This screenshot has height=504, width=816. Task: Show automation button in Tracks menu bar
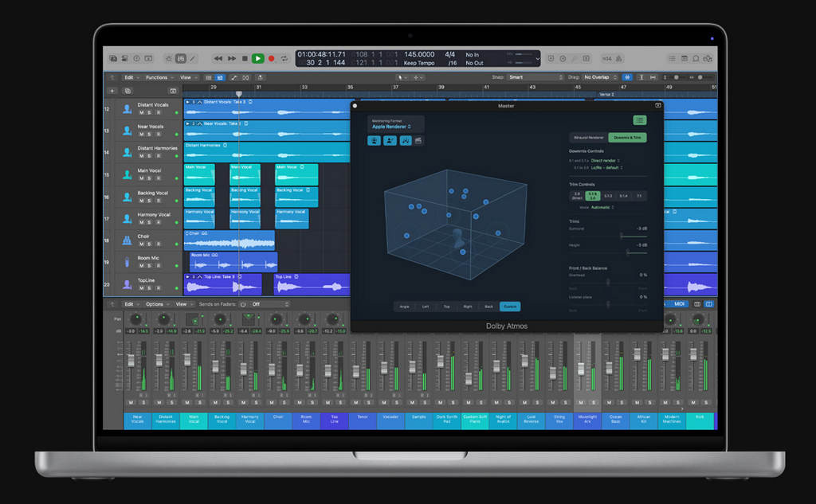coord(233,77)
